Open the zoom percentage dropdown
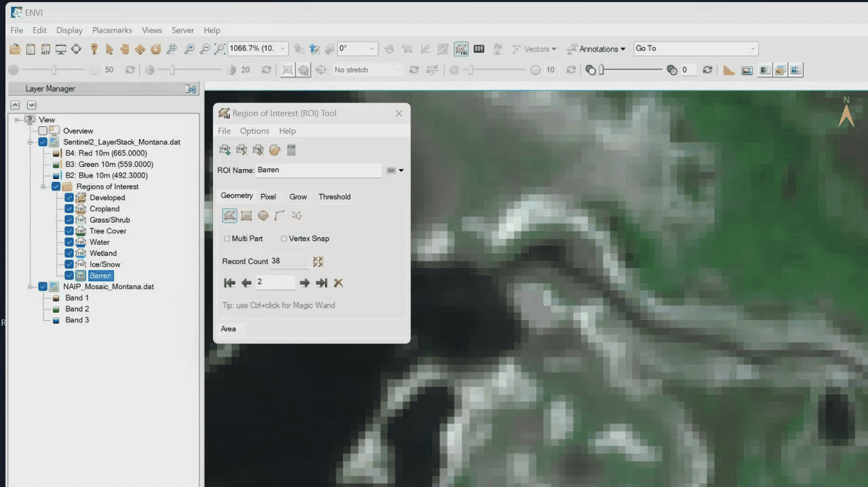Viewport: 868px width, 487px height. coord(282,49)
